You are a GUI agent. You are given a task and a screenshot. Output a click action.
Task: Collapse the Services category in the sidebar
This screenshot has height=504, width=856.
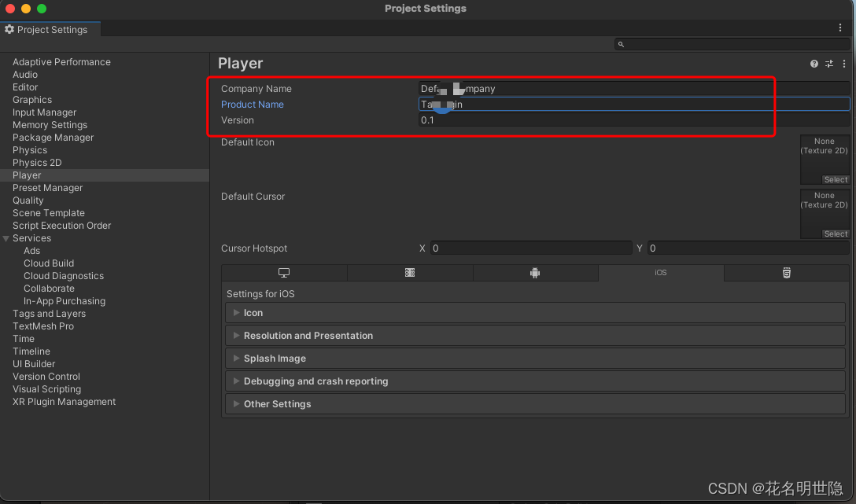7,237
